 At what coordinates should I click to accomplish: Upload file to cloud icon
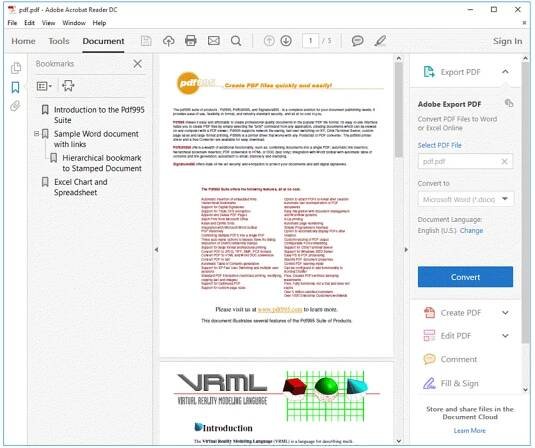pyautogui.click(x=169, y=41)
